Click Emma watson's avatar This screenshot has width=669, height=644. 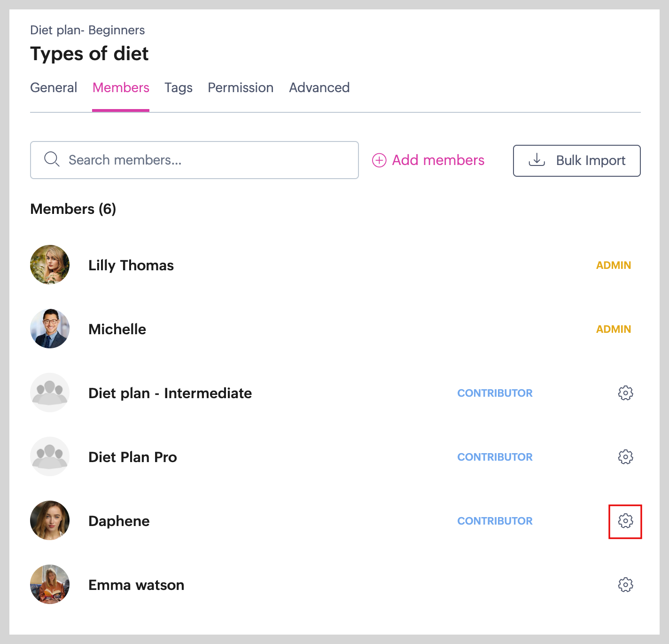point(50,584)
